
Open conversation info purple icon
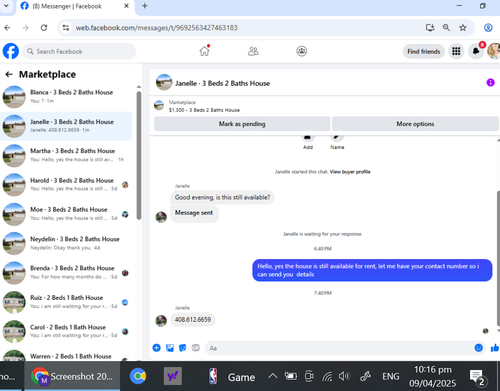point(490,82)
